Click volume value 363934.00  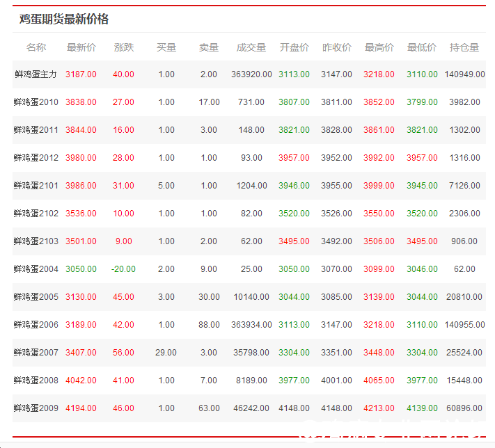[251, 325]
